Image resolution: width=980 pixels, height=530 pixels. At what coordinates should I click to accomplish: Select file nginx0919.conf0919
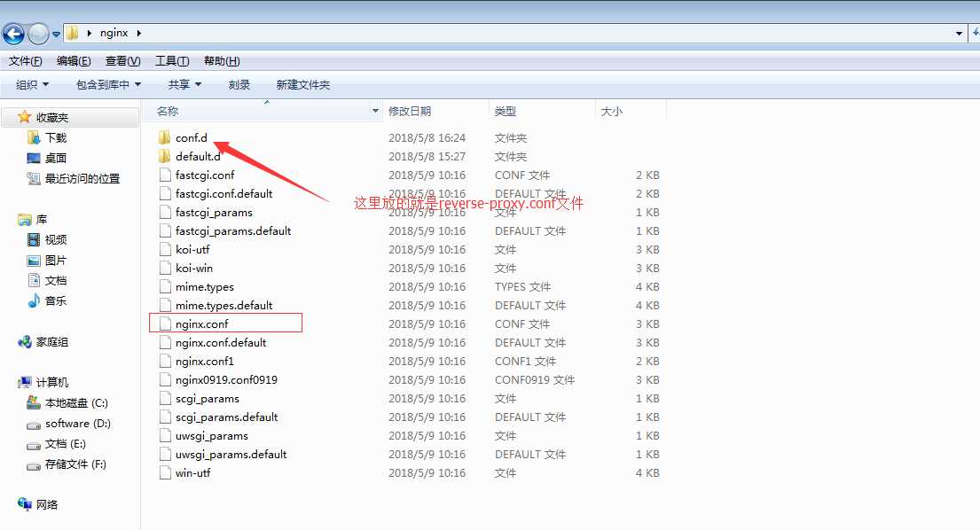(x=226, y=379)
